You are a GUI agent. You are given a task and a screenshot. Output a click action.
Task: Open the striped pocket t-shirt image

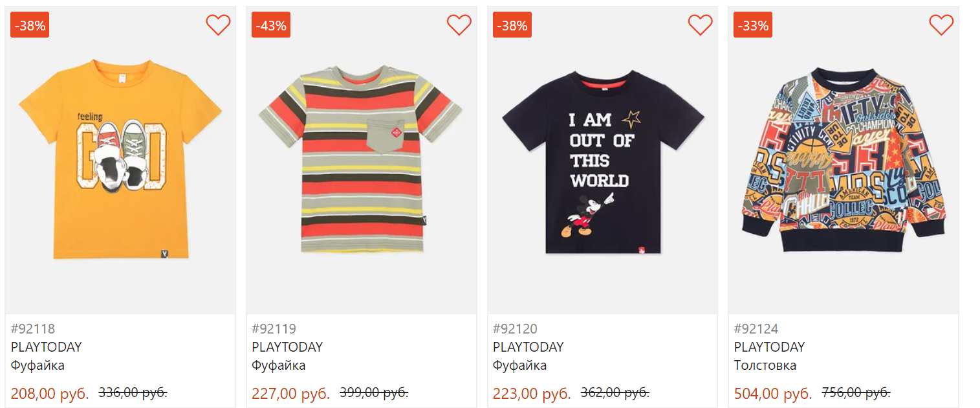(361, 159)
